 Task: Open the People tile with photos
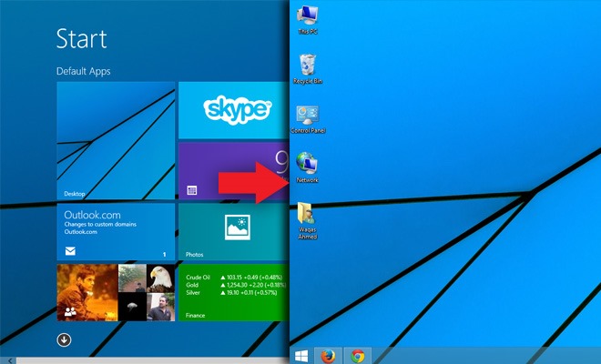(x=116, y=292)
